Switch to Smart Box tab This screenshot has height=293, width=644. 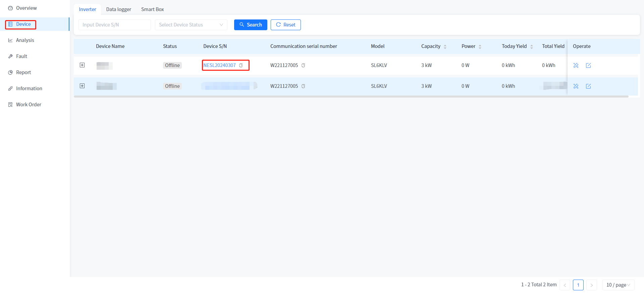(152, 9)
